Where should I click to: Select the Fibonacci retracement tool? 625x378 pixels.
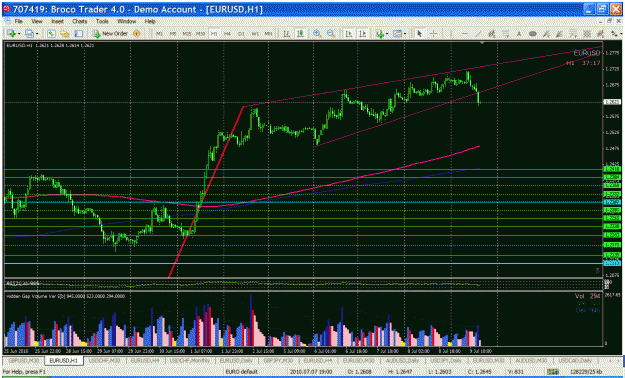[505, 34]
